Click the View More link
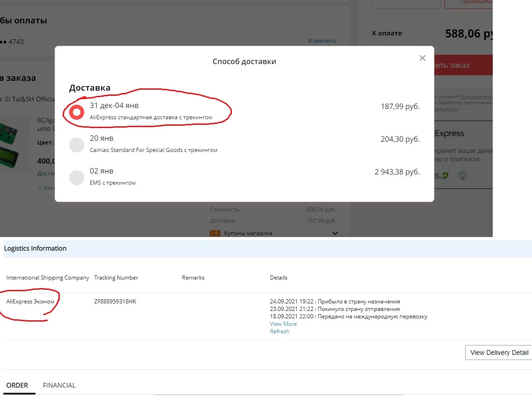Screen dimensions: 532x396 click(x=283, y=324)
